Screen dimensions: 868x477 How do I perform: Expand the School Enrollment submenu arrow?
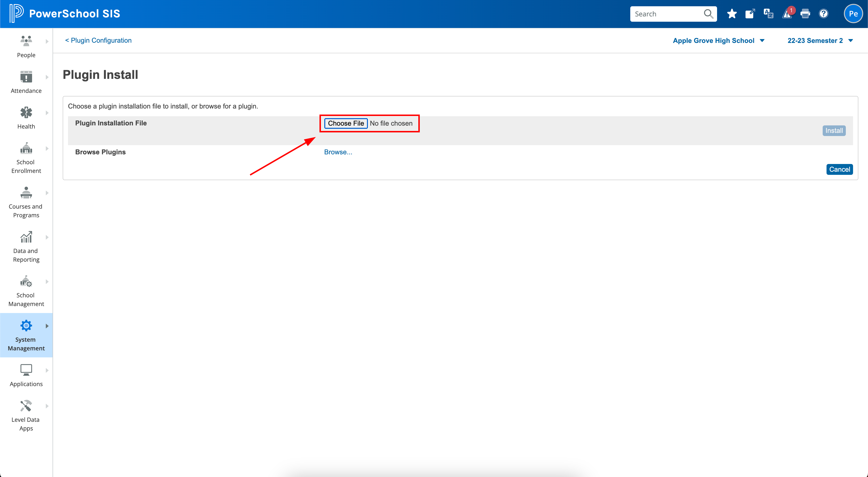pos(47,149)
